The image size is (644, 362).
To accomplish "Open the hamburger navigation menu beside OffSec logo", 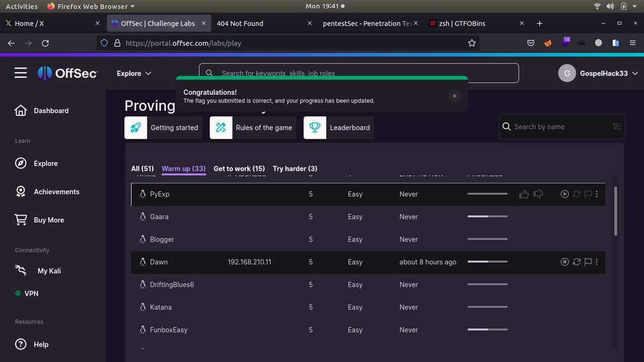I will tap(20, 73).
